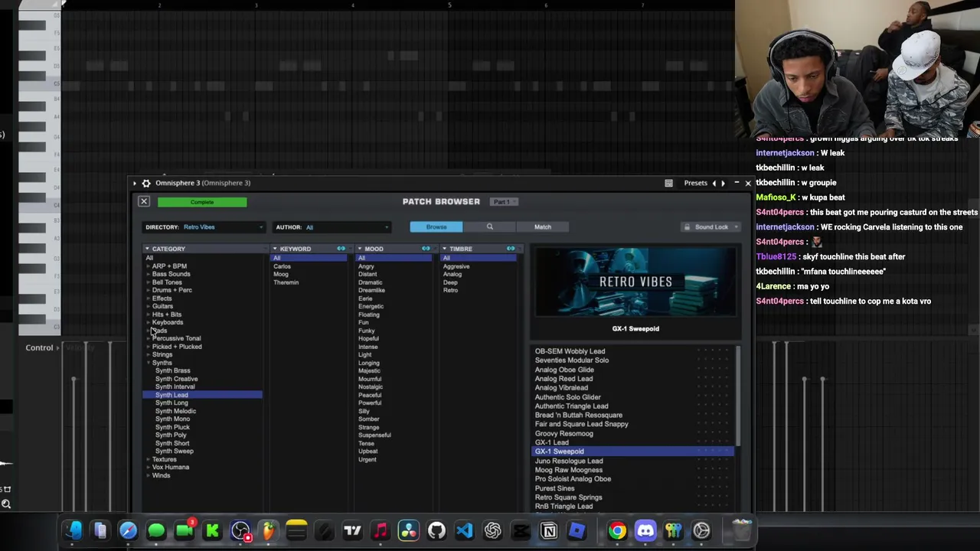Open Visual Studio Code from the Dock
This screenshot has height=551, width=980.
(465, 530)
